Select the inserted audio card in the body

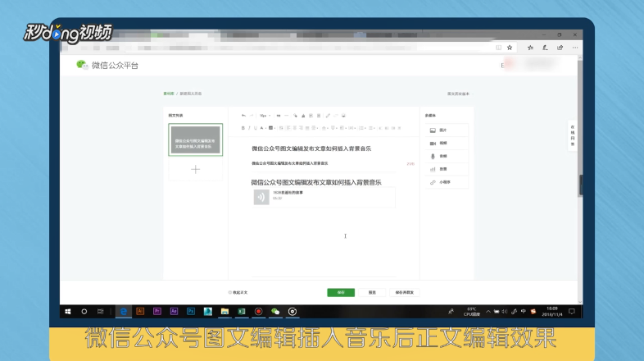pyautogui.click(x=324, y=198)
